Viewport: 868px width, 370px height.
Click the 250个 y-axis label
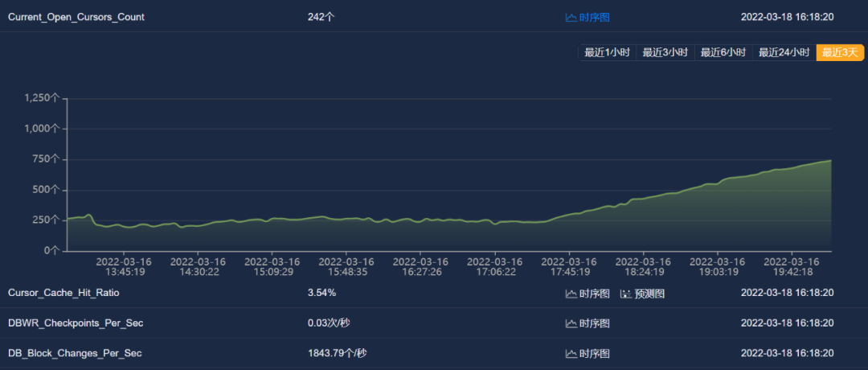pos(46,220)
